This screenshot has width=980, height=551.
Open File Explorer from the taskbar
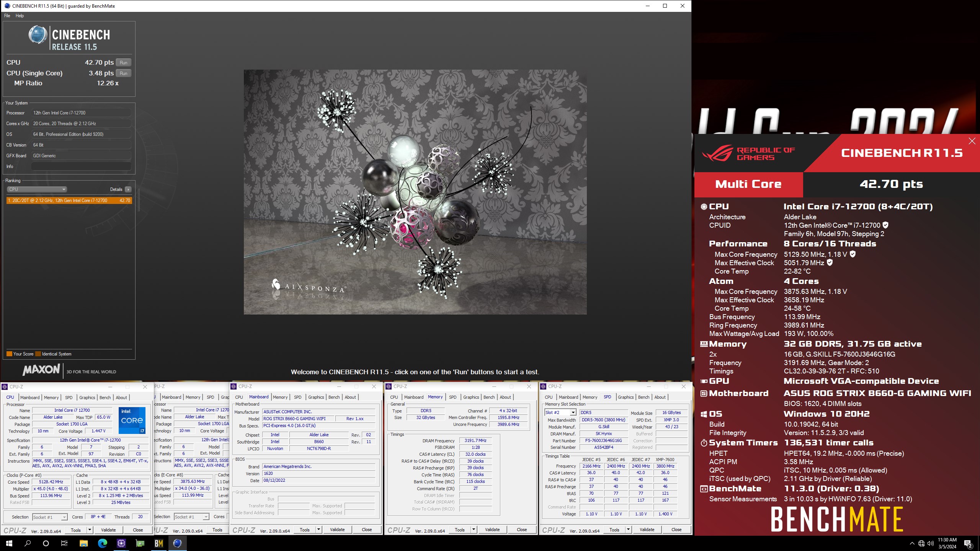83,543
